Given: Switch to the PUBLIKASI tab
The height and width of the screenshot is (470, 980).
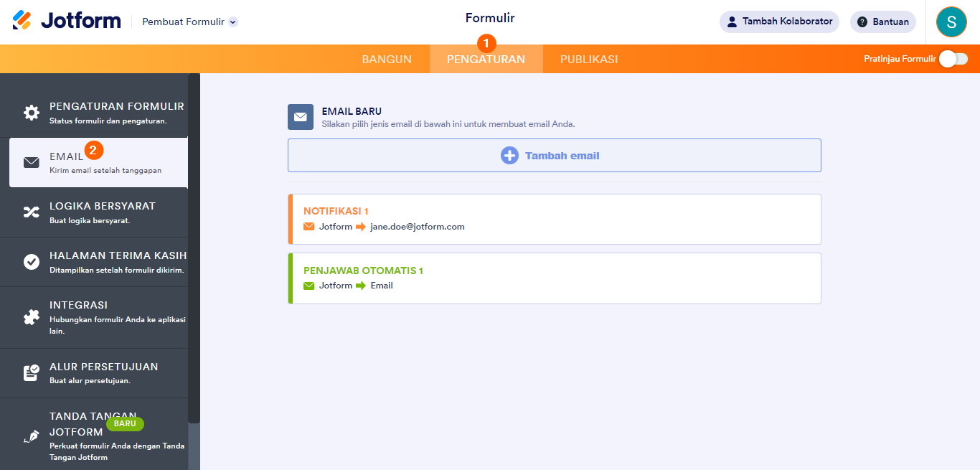Looking at the screenshot, I should [x=589, y=60].
